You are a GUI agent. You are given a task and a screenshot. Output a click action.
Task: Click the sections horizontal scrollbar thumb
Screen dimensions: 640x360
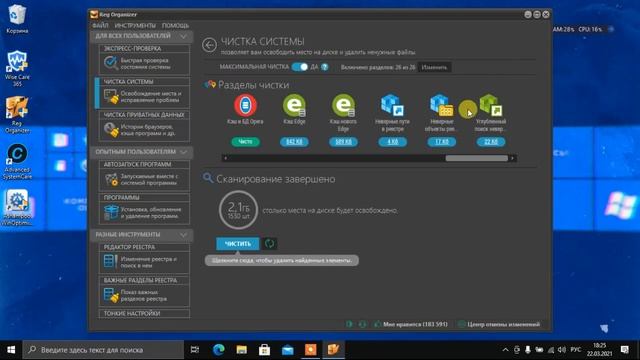coord(477,158)
